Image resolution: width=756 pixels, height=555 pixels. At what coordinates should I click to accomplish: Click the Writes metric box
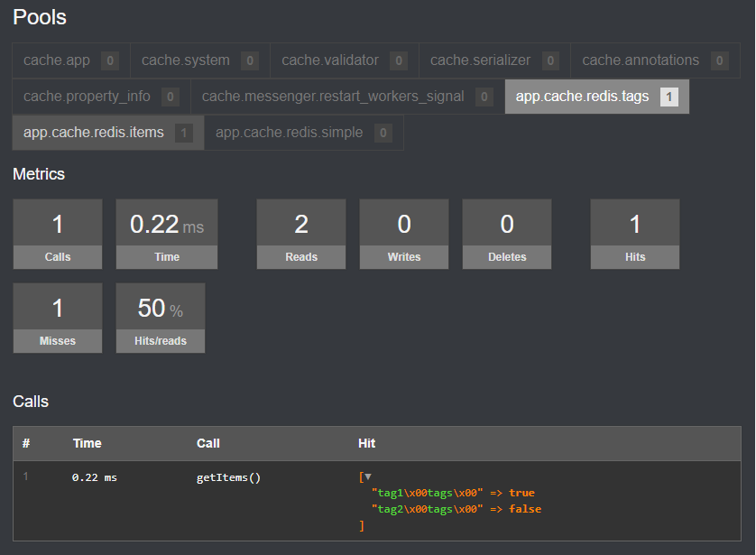[404, 234]
